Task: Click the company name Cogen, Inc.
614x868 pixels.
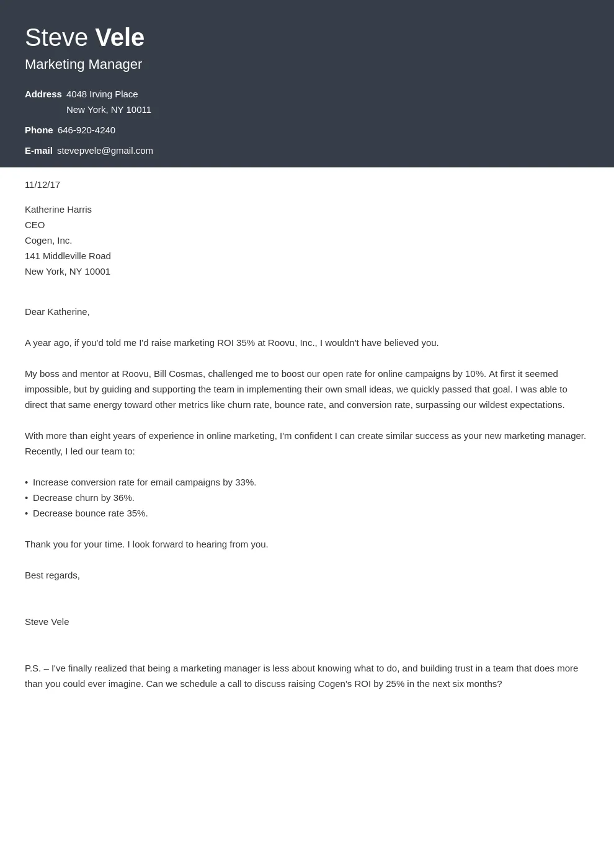Action: click(48, 241)
